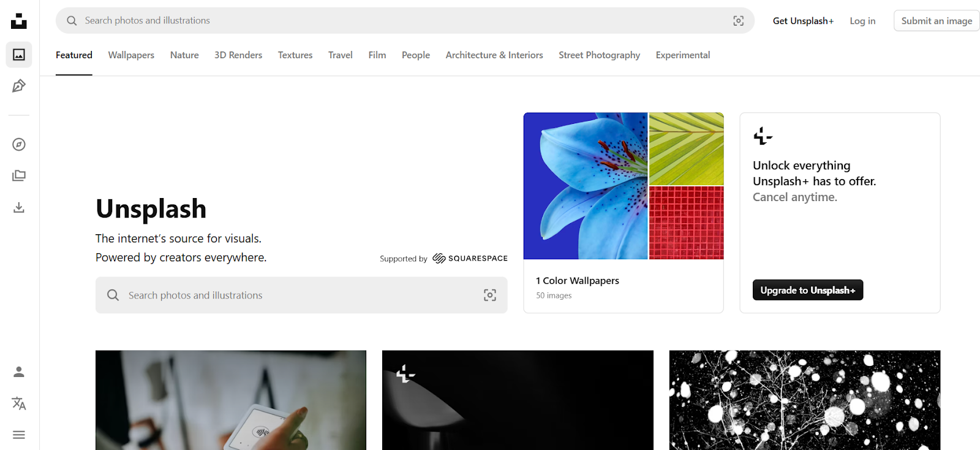Open the blue lily flower thumbnail

point(586,186)
